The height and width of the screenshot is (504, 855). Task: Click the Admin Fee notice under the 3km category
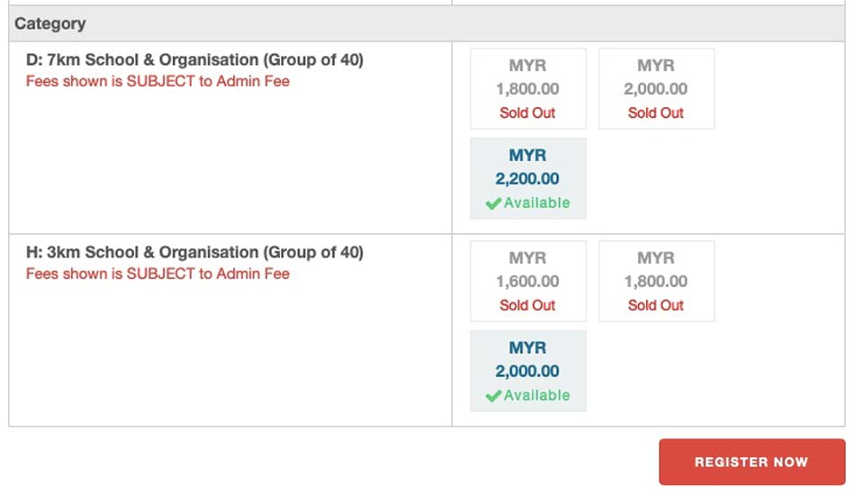[157, 274]
